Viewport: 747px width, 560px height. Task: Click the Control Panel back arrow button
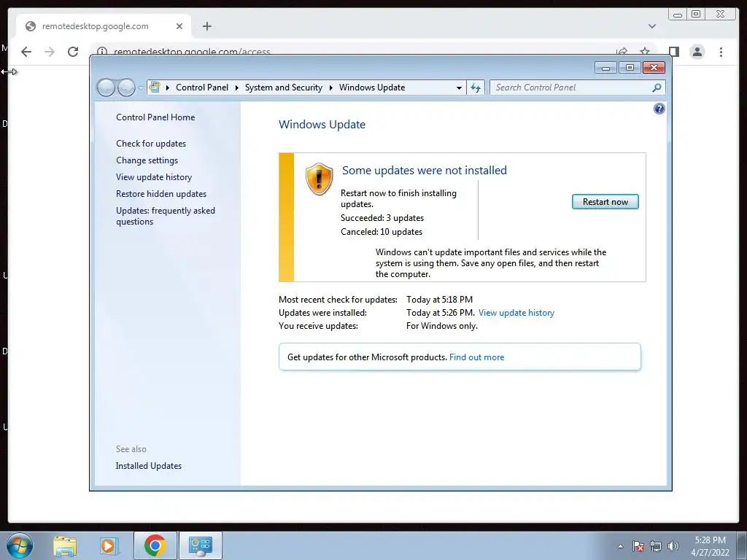pyautogui.click(x=106, y=87)
